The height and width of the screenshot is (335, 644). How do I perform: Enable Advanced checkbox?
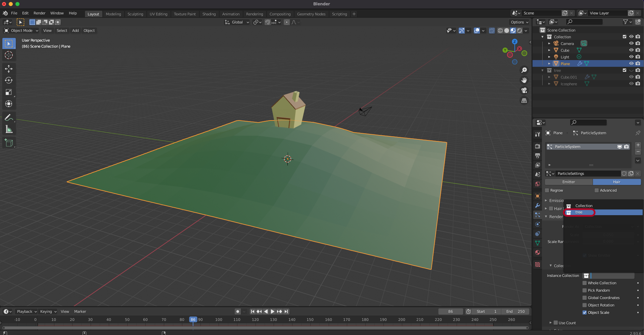[597, 190]
